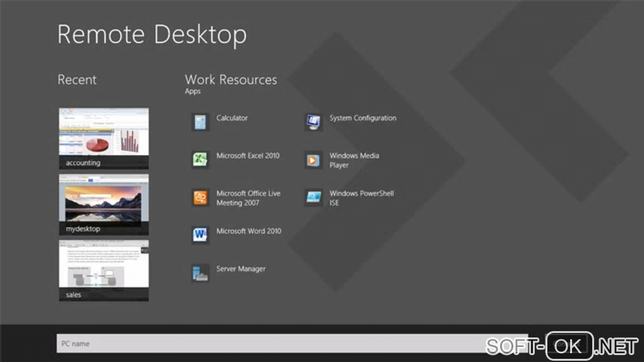The image size is (644, 362).
Task: Select the System Configuration label
Action: [363, 118]
